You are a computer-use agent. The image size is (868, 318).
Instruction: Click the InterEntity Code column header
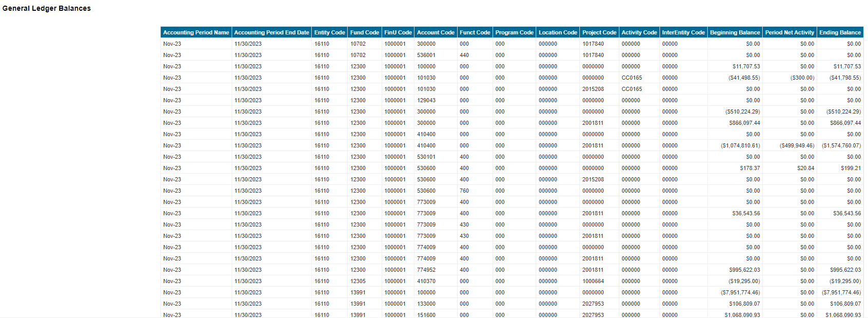coord(683,32)
